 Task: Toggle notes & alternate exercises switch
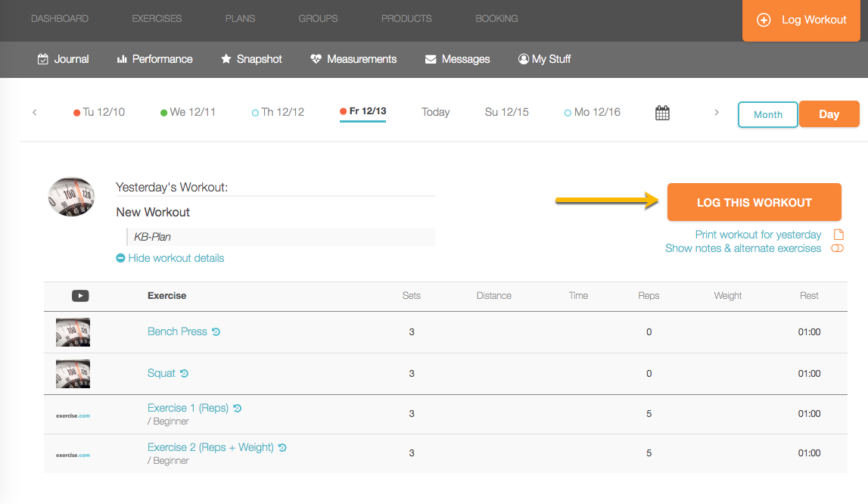click(837, 248)
